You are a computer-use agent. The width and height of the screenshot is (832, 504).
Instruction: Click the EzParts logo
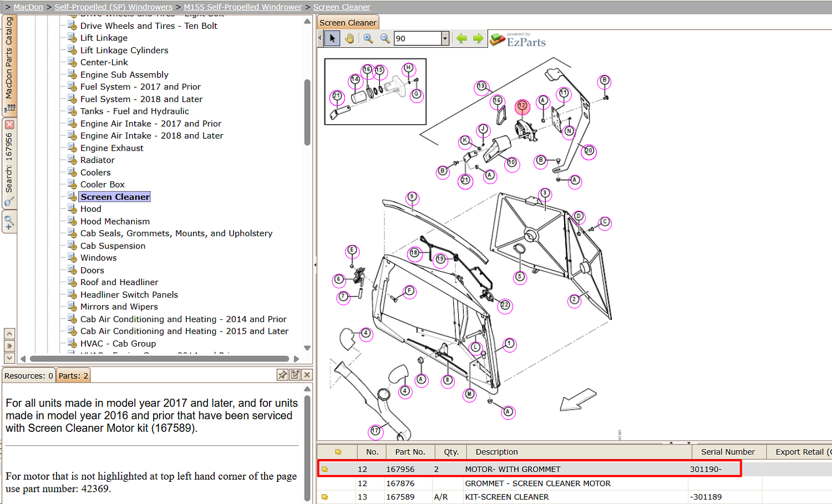(518, 39)
